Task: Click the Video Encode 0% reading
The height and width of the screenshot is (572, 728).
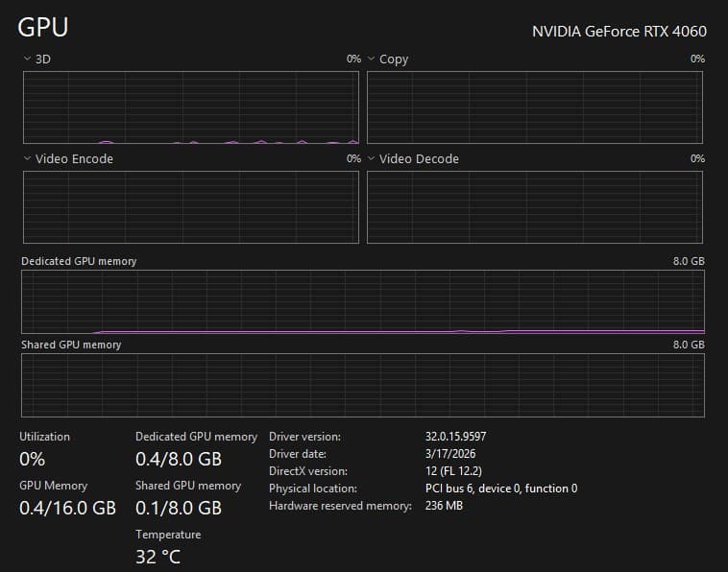Action: 353,158
